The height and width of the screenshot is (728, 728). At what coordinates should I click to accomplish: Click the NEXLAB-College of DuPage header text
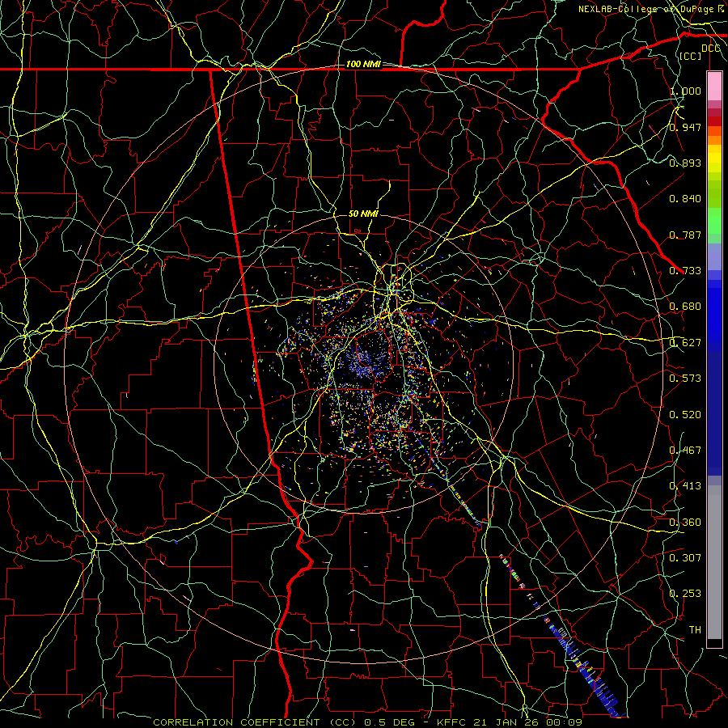tap(645, 9)
